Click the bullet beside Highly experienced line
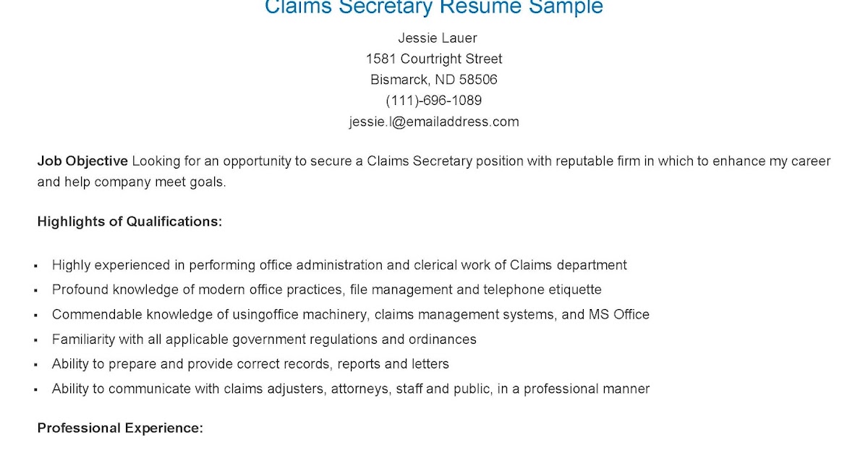Screen dimensions: 868x456 point(35,266)
